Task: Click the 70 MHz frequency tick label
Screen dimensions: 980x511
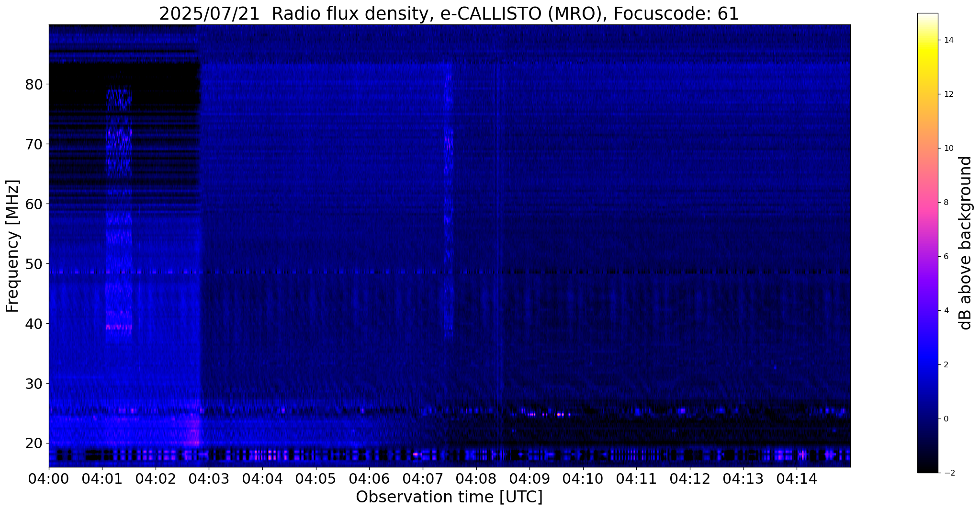Action: (x=34, y=145)
